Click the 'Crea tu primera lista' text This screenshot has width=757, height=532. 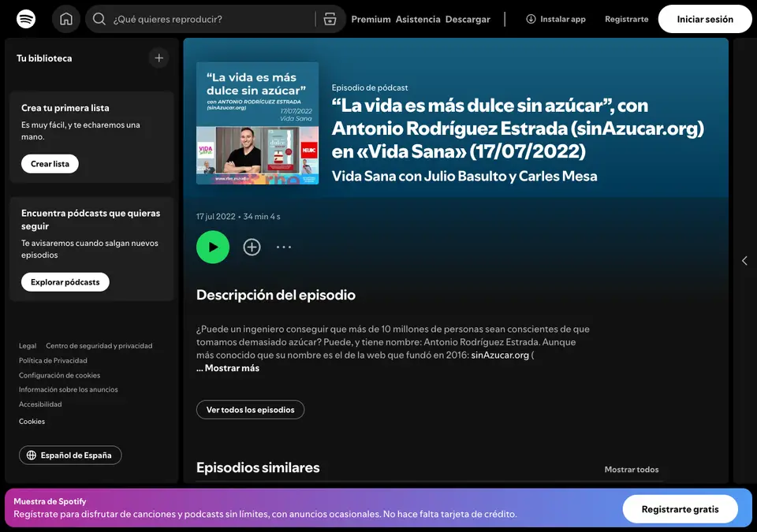pos(65,108)
